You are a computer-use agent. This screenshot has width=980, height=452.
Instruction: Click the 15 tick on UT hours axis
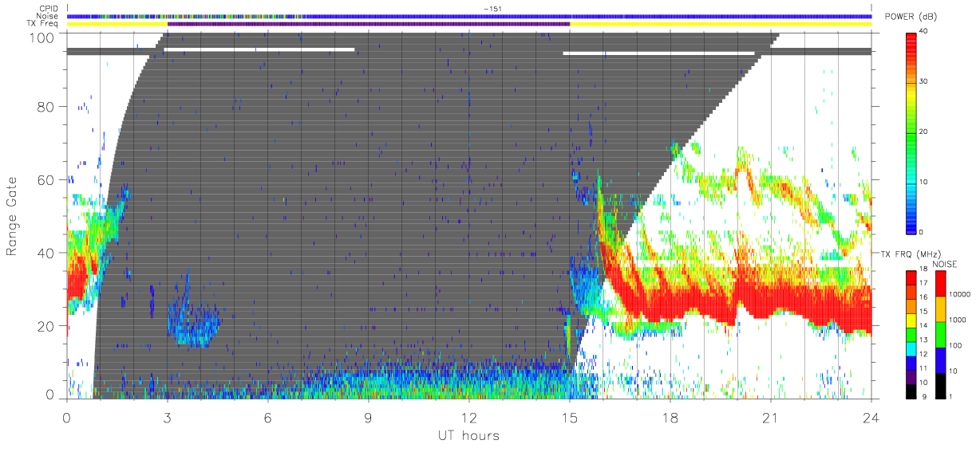tap(570, 417)
